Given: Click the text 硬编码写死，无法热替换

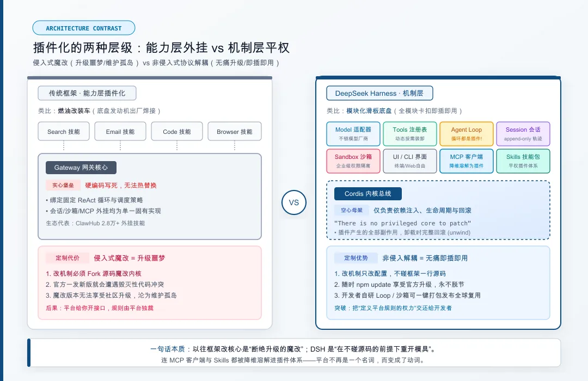Looking at the screenshot, I should click(x=121, y=185).
